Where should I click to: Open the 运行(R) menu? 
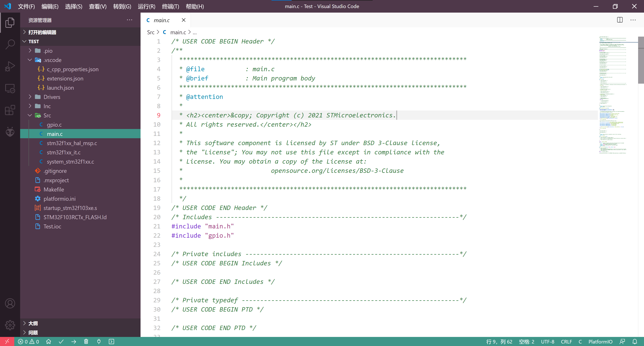pos(147,6)
